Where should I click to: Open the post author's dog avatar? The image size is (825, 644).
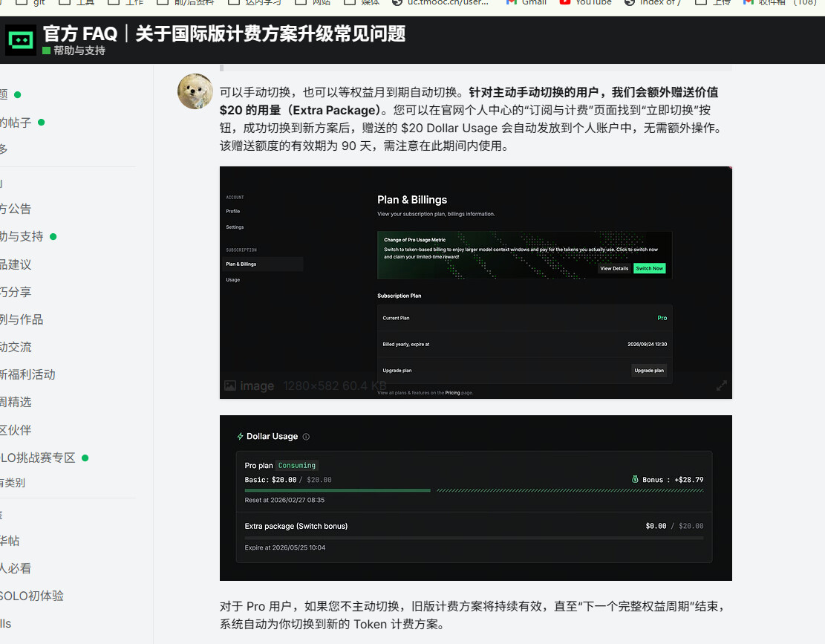pos(195,91)
